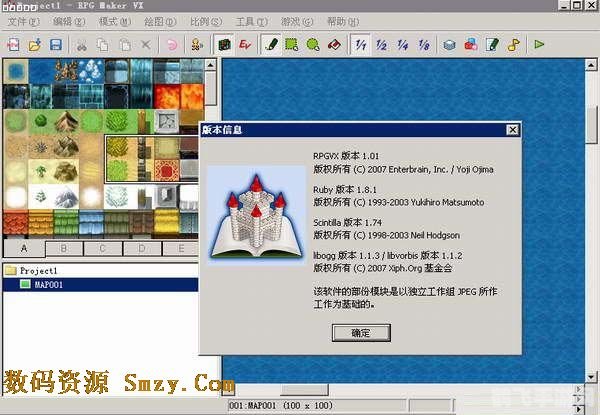The height and width of the screenshot is (415, 600).
Task: Click the character figure toolbar icon
Action: tap(197, 45)
